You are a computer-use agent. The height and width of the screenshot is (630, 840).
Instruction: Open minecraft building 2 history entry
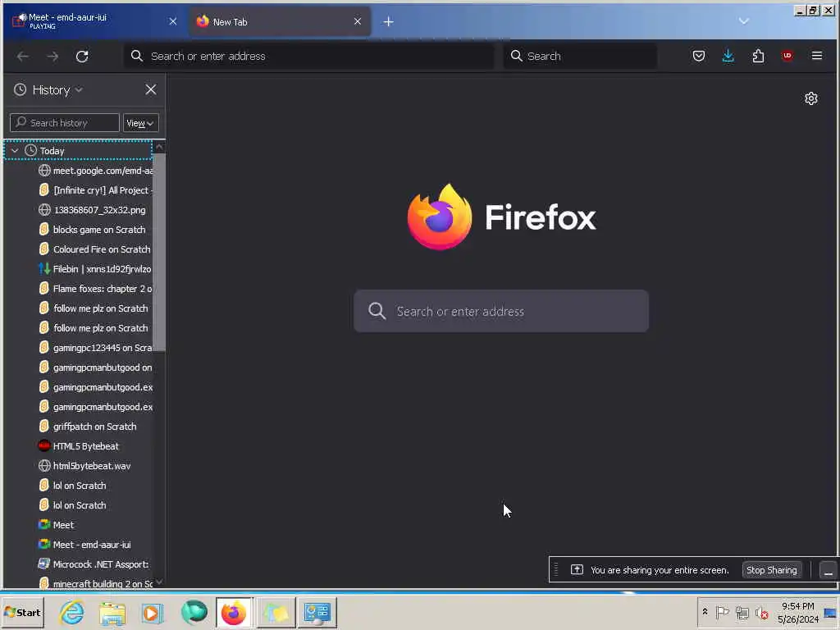click(x=95, y=583)
